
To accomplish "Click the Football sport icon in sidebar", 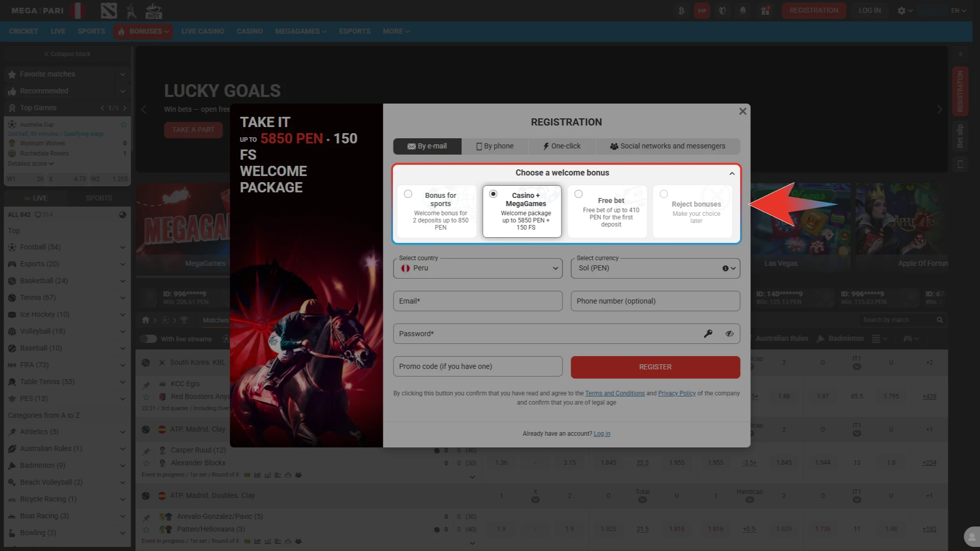I will (x=12, y=247).
